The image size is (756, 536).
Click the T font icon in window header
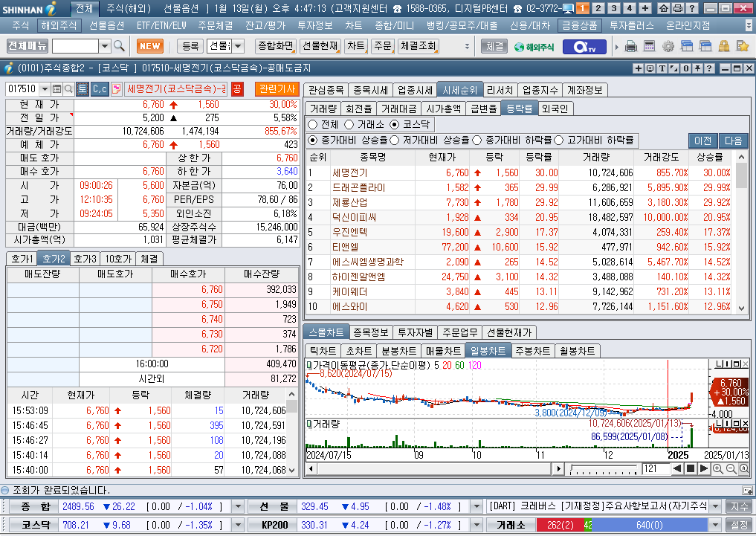click(662, 68)
